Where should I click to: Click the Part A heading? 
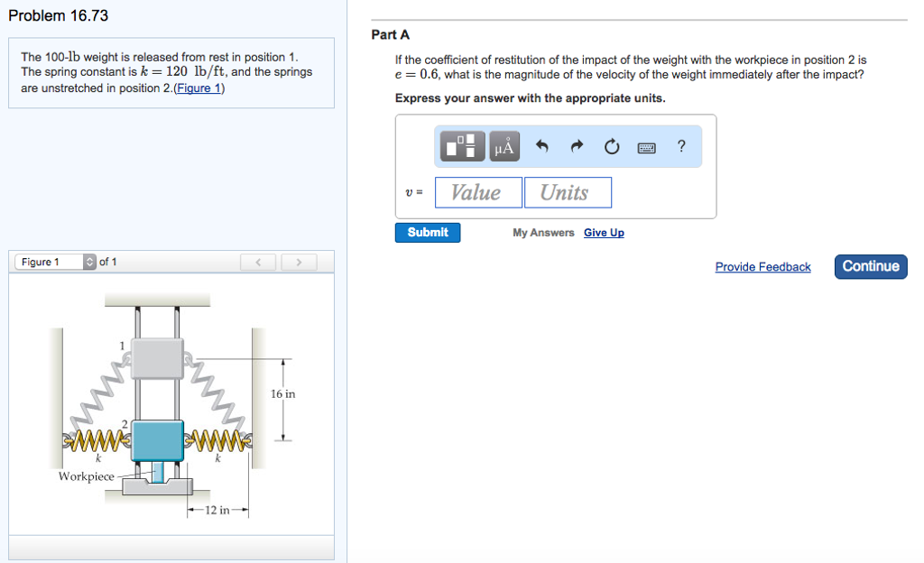coord(391,35)
